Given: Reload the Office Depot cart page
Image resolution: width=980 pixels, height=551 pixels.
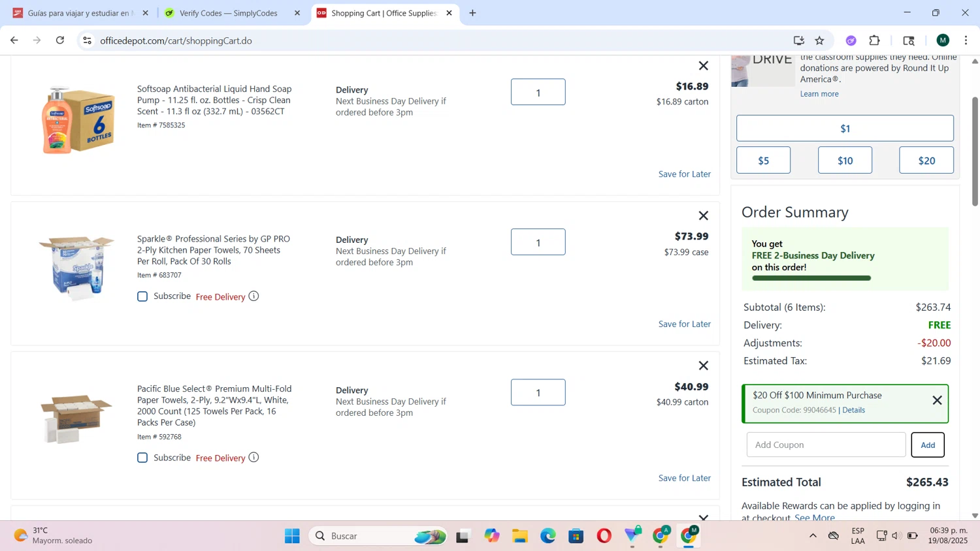Looking at the screenshot, I should 60,40.
